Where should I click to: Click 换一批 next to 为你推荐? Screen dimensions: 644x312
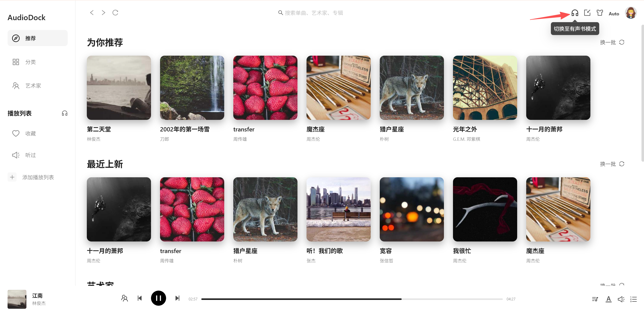pyautogui.click(x=612, y=42)
